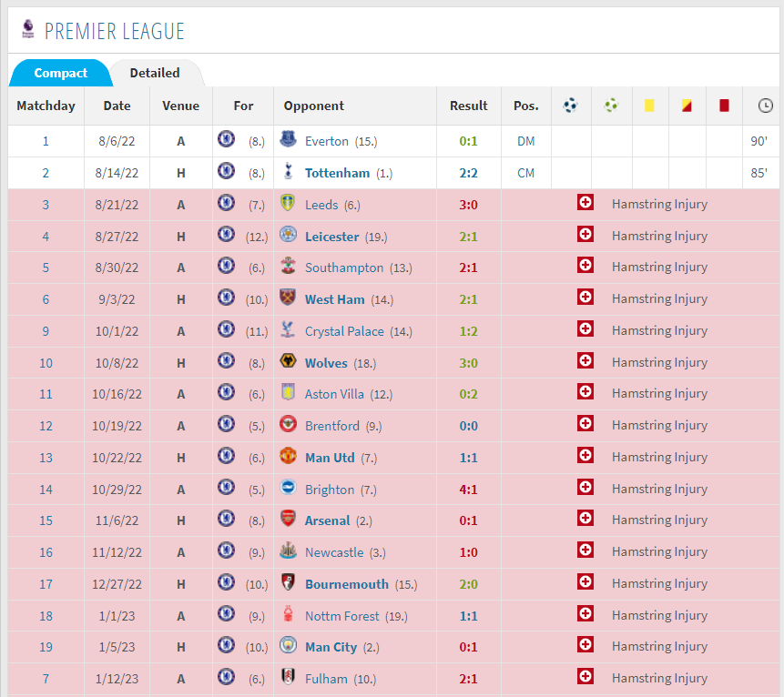Click the yellow card header icon
This screenshot has width=784, height=697.
tap(649, 106)
